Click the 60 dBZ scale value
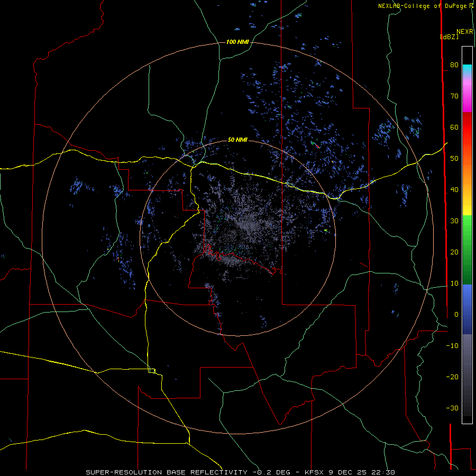476x476 pixels. coord(454,127)
